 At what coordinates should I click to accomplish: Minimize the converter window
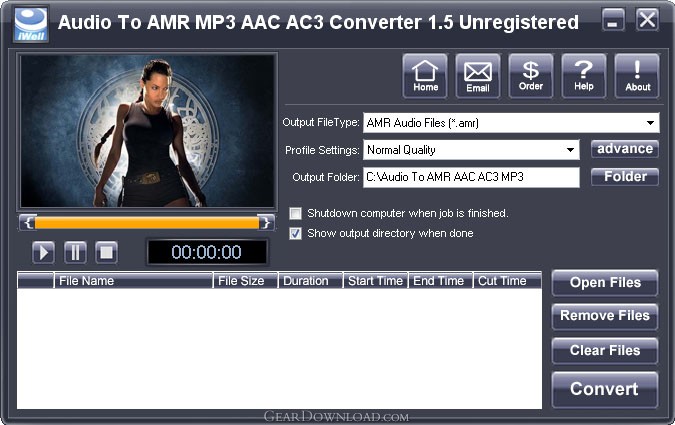[613, 20]
